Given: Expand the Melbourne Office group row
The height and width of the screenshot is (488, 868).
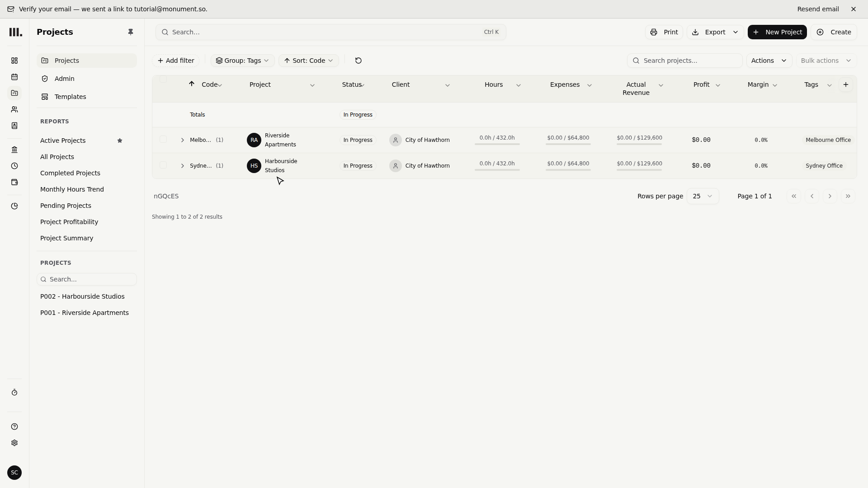Looking at the screenshot, I should (x=183, y=140).
